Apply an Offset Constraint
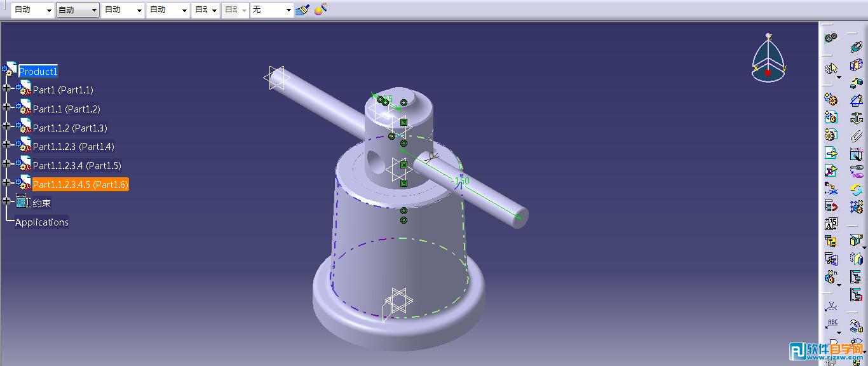The height and width of the screenshot is (366, 868). pos(856,82)
